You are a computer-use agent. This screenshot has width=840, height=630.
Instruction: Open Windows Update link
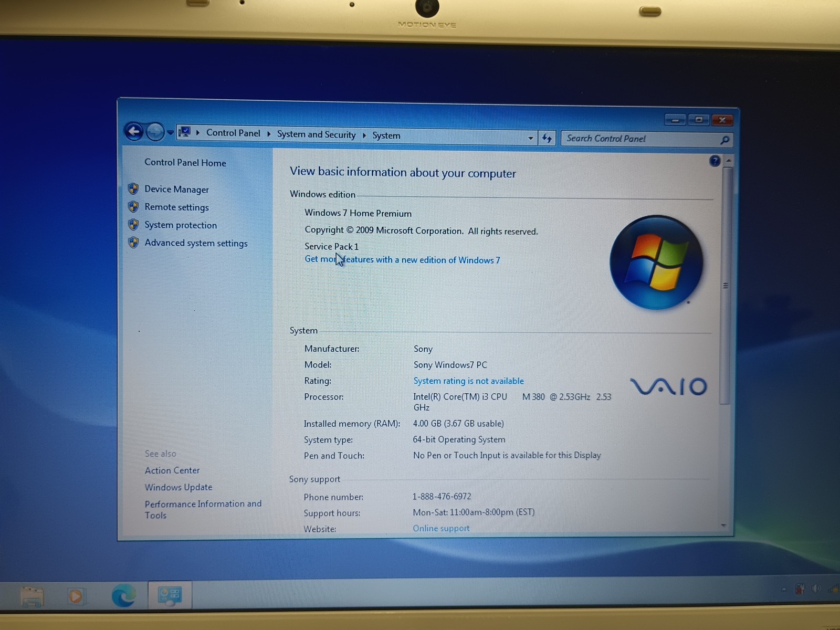click(178, 488)
